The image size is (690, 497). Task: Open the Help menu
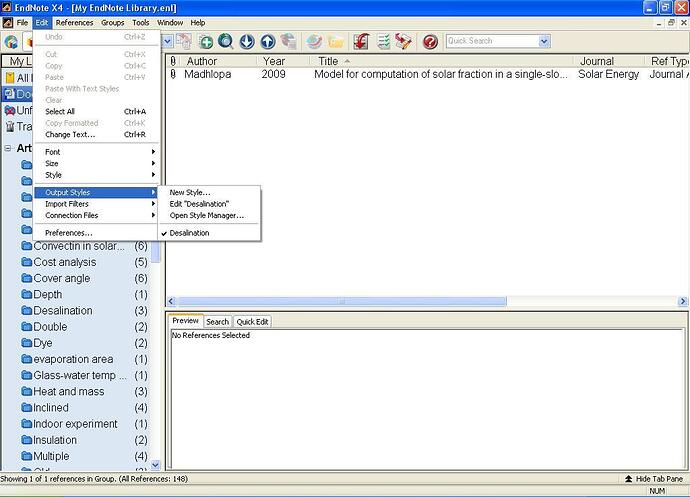(198, 22)
